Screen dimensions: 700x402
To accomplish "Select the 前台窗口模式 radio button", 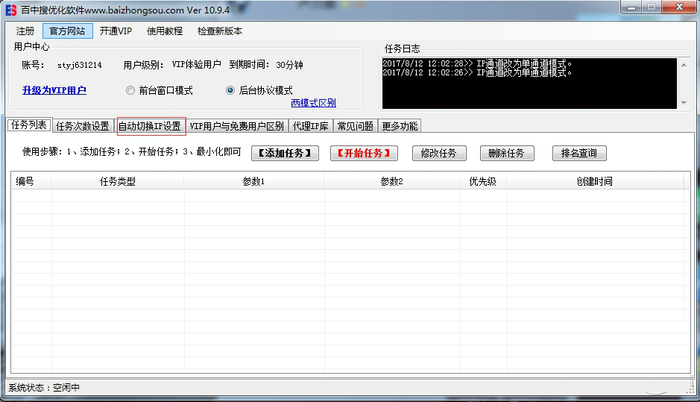I will (x=131, y=90).
